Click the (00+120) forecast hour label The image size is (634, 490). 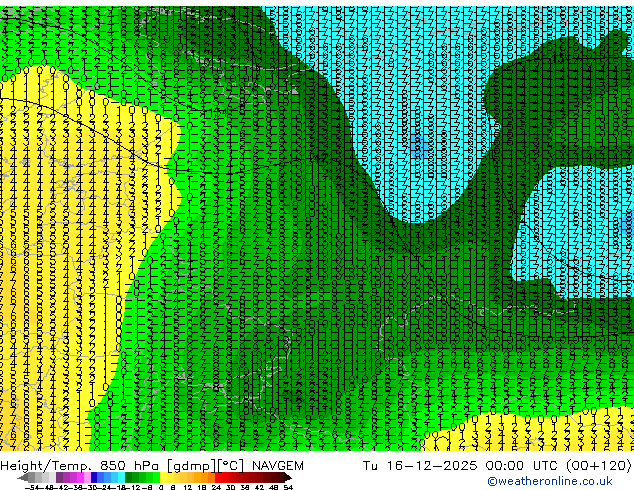click(598, 466)
